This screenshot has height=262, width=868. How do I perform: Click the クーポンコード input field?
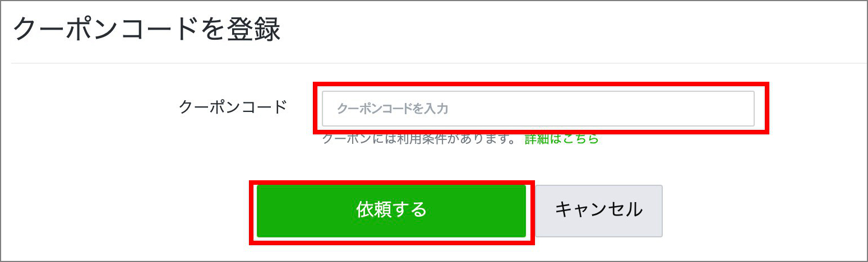(x=538, y=109)
